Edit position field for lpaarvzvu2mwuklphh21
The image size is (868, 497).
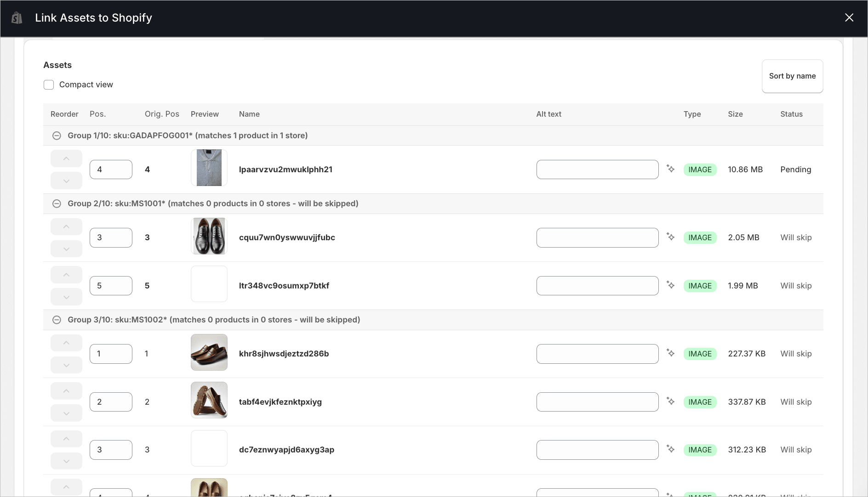(111, 169)
